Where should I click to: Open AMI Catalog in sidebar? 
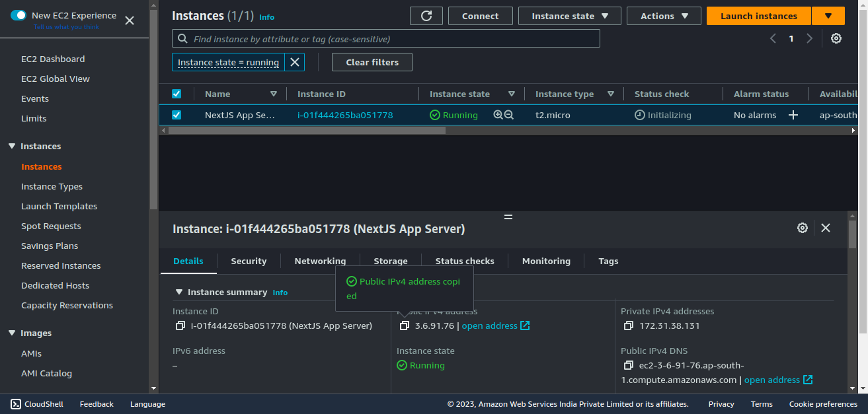tap(46, 373)
